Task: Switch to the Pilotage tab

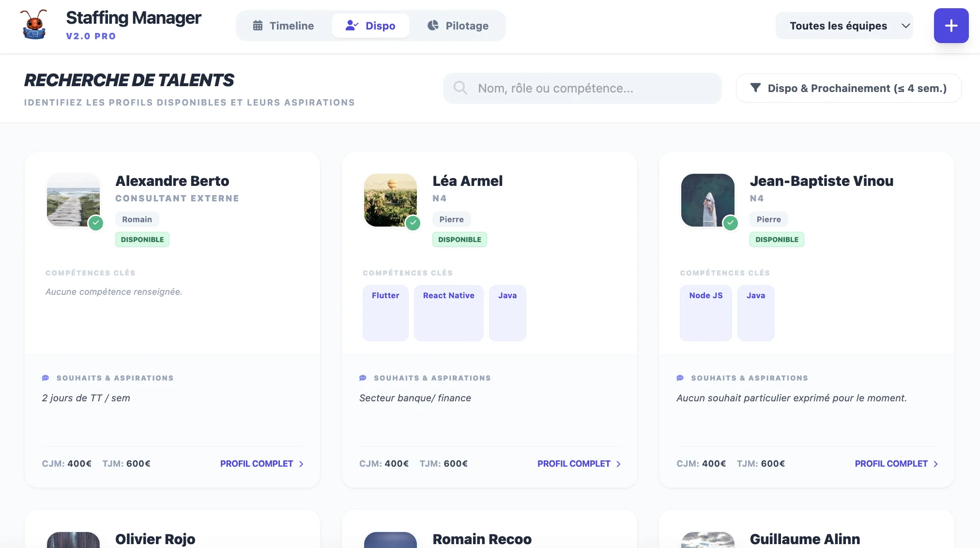Action: [x=458, y=26]
